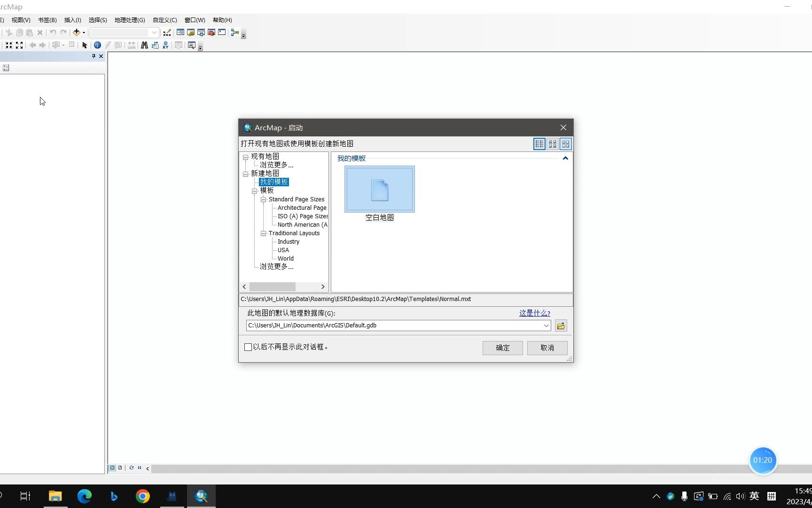
Task: Click the Fixed Zoom Out icon
Action: [x=19, y=45]
